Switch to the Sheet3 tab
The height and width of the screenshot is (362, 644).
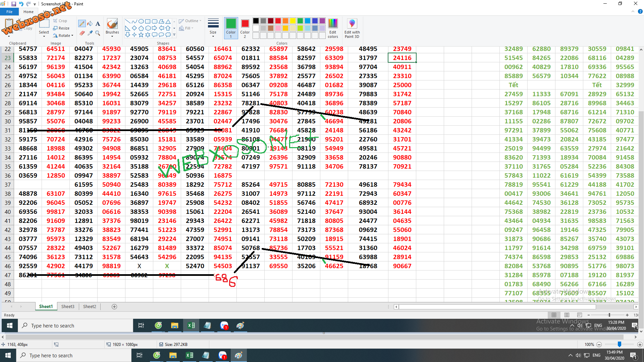tap(68, 306)
